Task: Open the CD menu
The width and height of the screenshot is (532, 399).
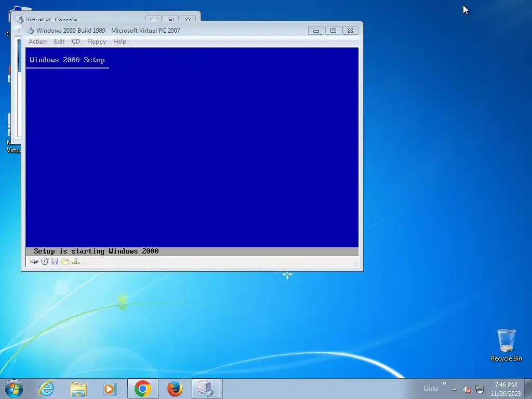Action: tap(76, 42)
